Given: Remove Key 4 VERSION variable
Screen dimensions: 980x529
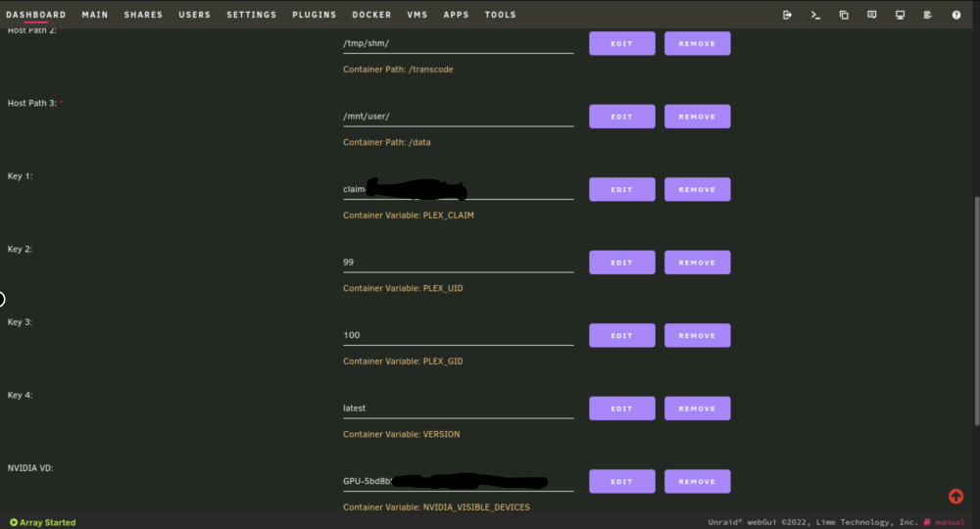Looking at the screenshot, I should coord(697,409).
